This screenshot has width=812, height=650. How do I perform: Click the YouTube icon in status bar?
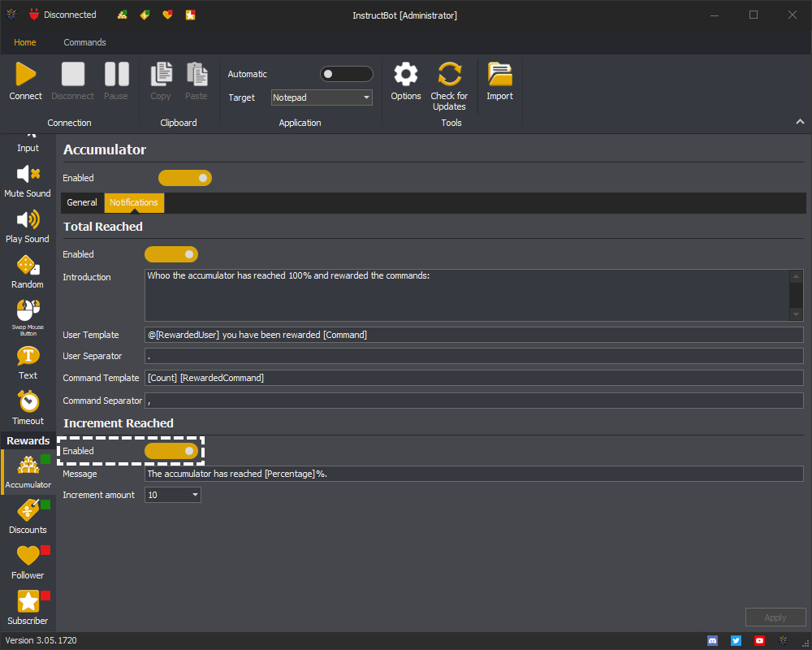coord(759,641)
